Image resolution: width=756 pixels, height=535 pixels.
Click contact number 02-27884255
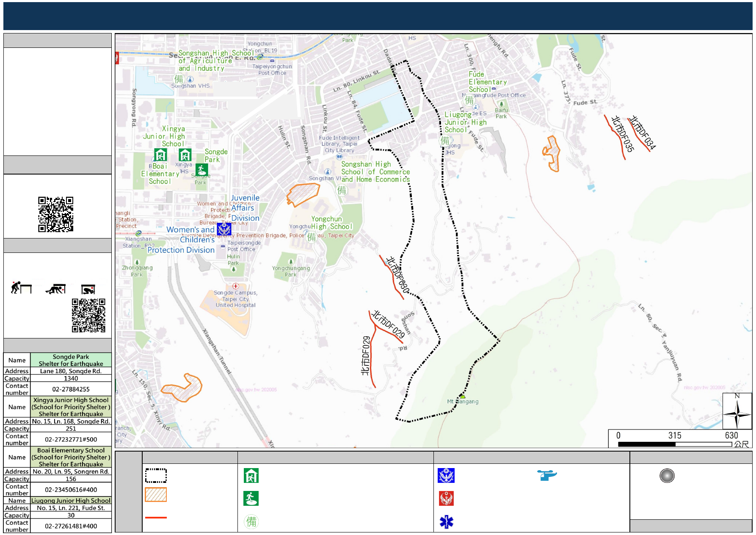click(x=71, y=389)
